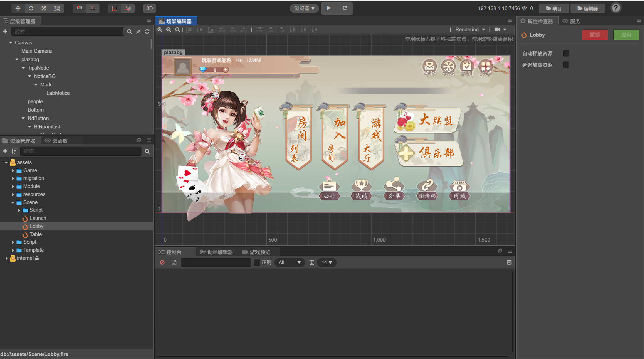The image size is (644, 359).
Task: Collapse all nodes in hierarchy
Action: pyautogui.click(x=138, y=31)
